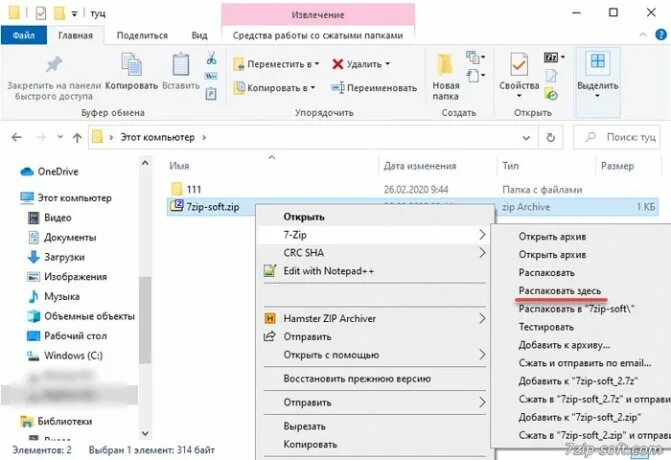The height and width of the screenshot is (460, 671).
Task: Click the New folder icon
Action: pos(445,65)
